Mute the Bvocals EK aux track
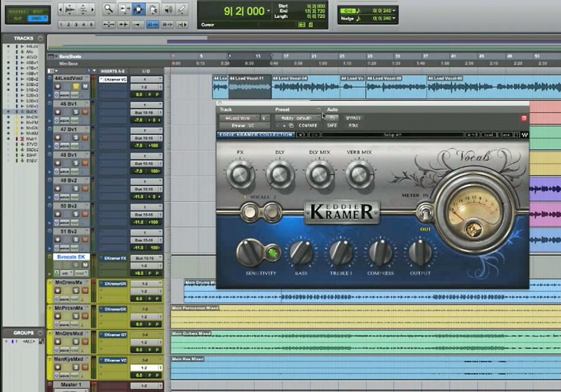 85,265
